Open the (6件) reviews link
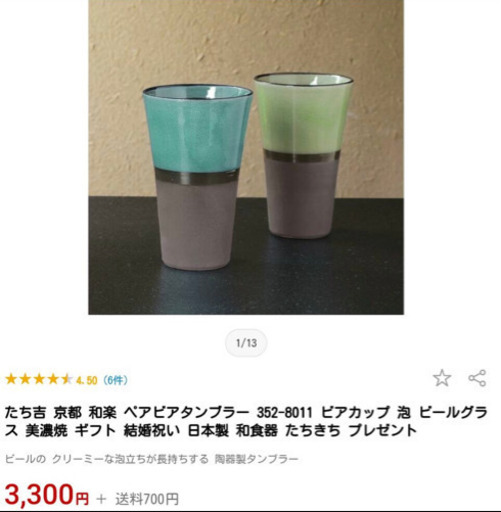501x512 pixels. tap(115, 380)
